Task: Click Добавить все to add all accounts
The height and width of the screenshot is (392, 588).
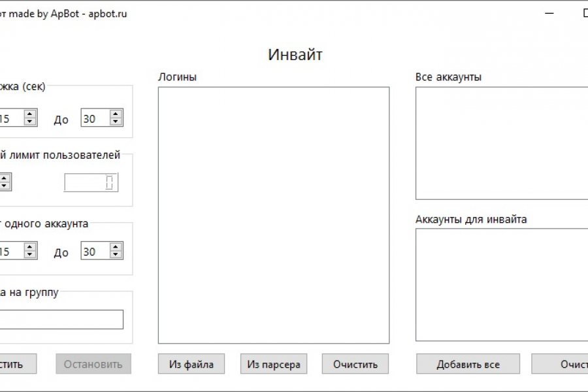Action: 468,364
